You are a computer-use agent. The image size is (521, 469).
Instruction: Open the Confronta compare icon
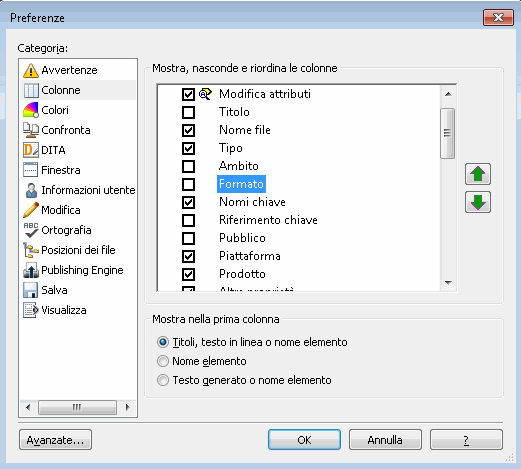click(31, 130)
